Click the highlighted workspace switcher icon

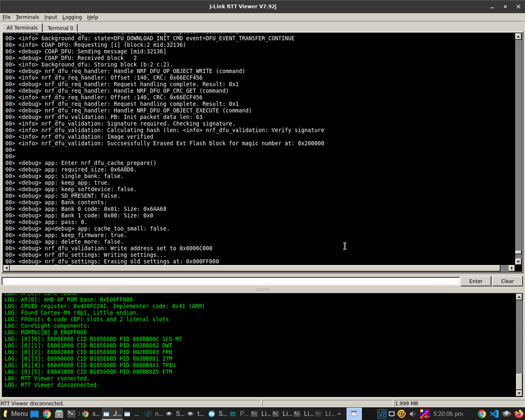354,414
